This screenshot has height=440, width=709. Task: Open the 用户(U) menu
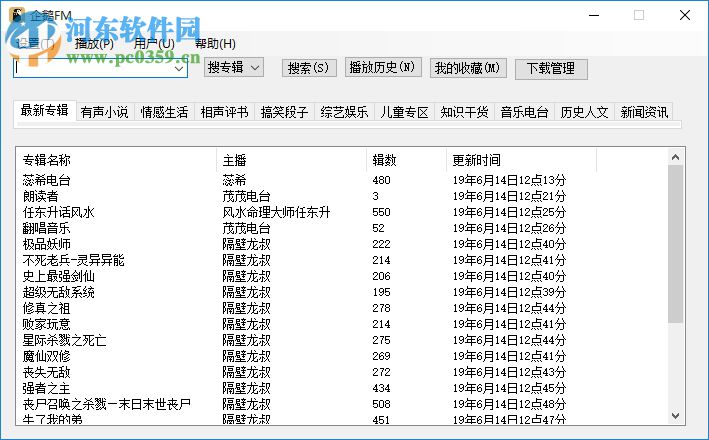point(154,44)
